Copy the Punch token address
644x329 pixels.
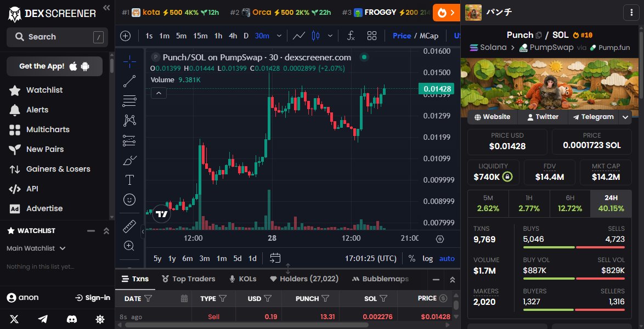click(539, 35)
